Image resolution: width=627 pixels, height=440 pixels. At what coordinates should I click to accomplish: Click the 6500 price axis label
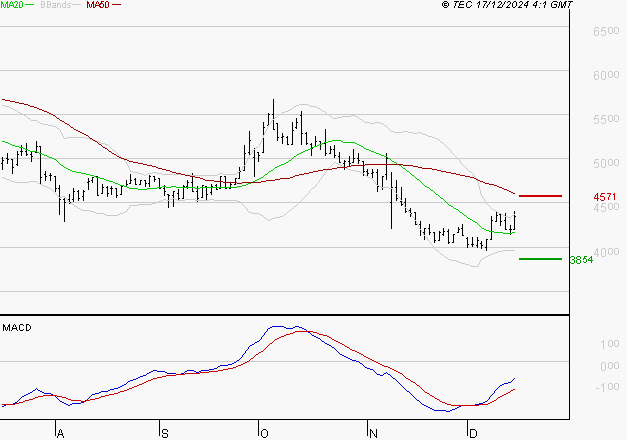(606, 31)
